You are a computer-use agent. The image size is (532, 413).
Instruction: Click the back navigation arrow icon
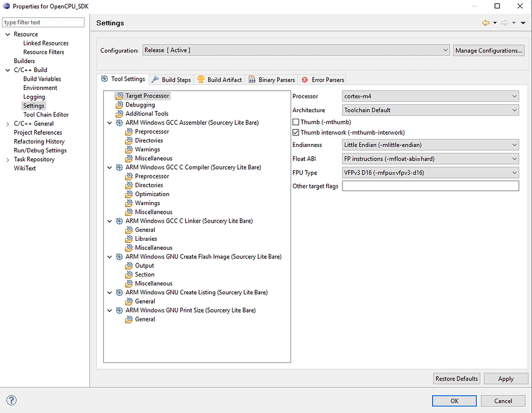coord(486,23)
